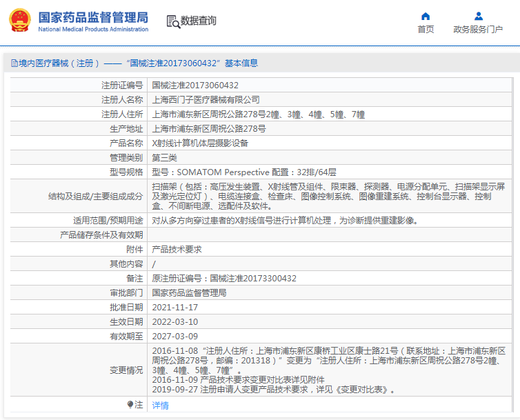Image resolution: width=520 pixels, height=420 pixels.
Task: Click National Medical Products Administration subtitle
Action: tap(93, 29)
